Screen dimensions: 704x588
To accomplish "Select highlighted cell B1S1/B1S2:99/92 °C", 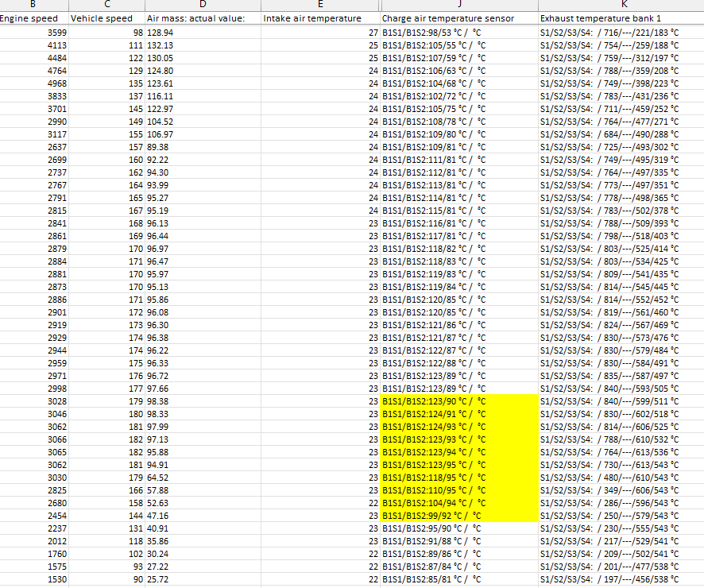I will [459, 516].
